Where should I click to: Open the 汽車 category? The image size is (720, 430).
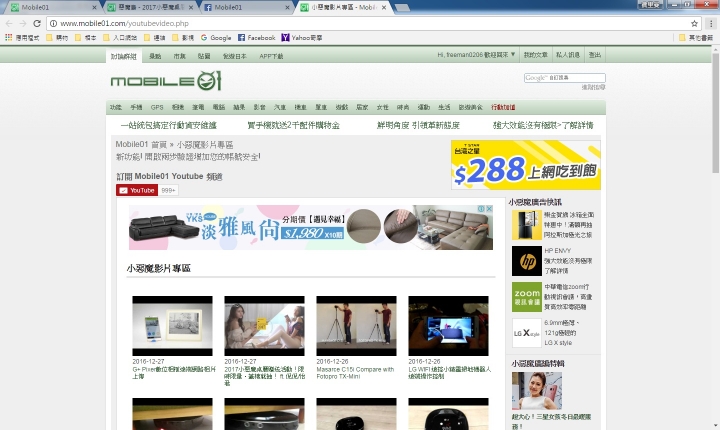coord(280,107)
